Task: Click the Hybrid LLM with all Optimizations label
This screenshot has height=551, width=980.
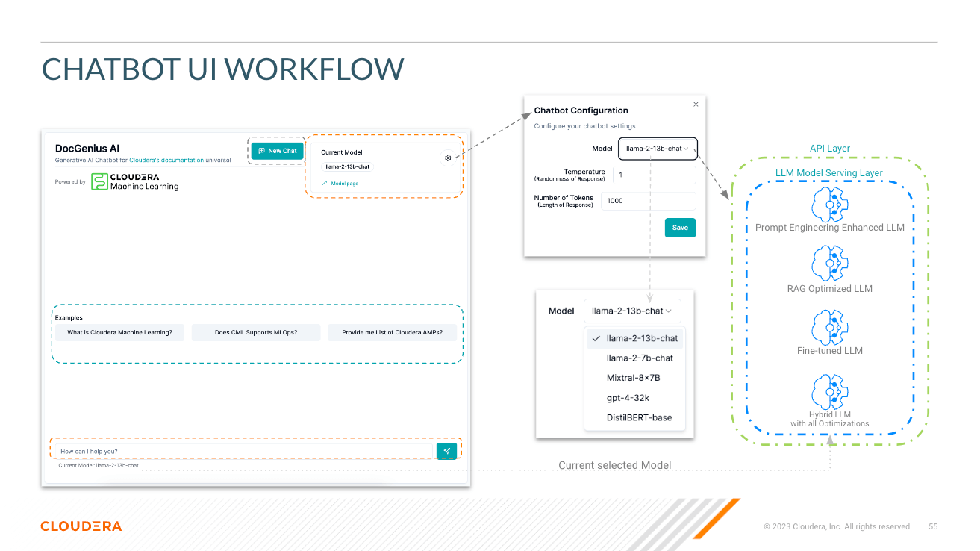Action: tap(830, 419)
